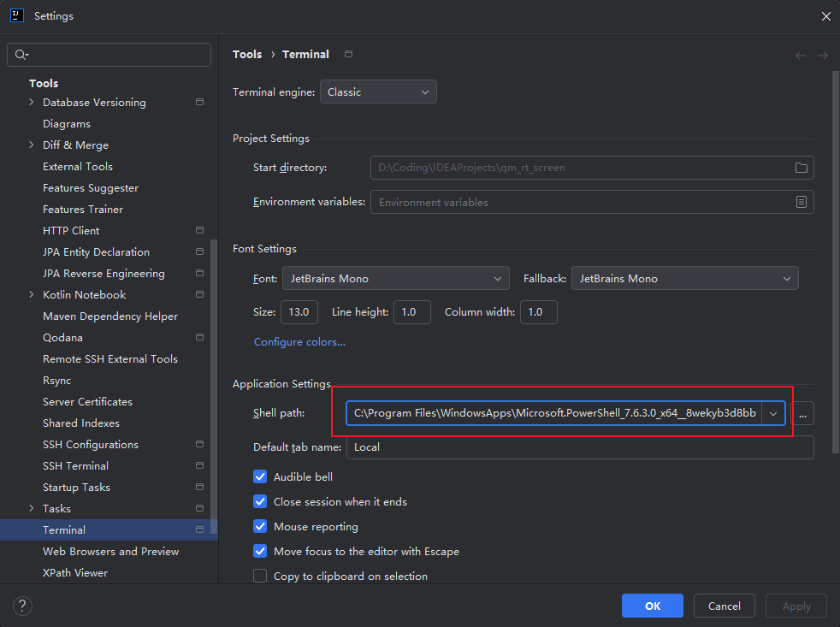Click the search magnifier icon in settings

click(x=21, y=55)
